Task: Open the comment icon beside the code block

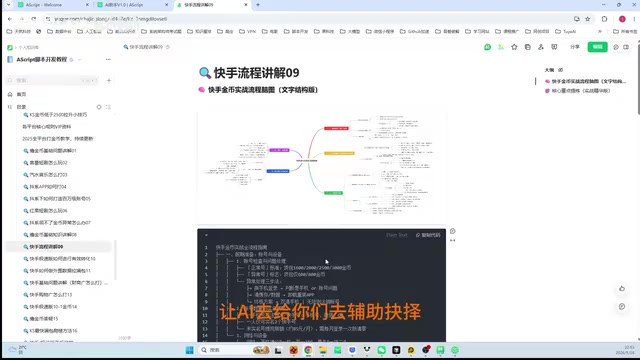Action: 453,231
